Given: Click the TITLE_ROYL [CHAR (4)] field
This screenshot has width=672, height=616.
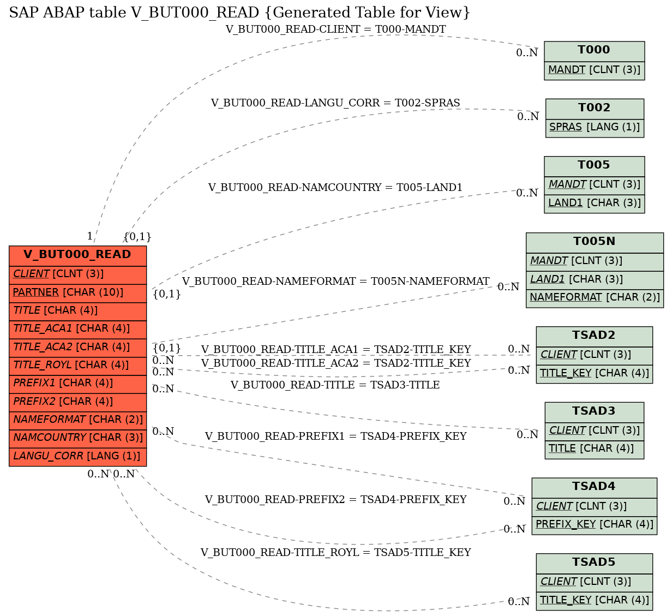Looking at the screenshot, I should 77,366.
